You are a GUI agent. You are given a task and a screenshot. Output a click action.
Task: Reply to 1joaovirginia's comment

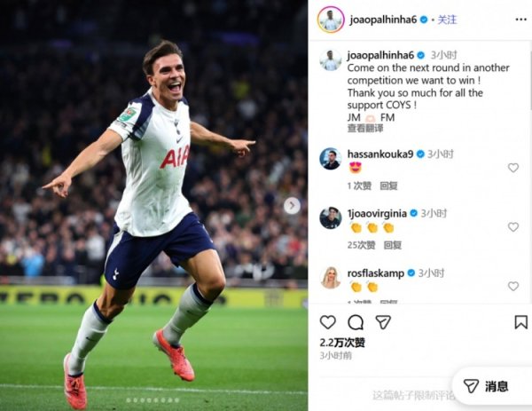point(393,245)
